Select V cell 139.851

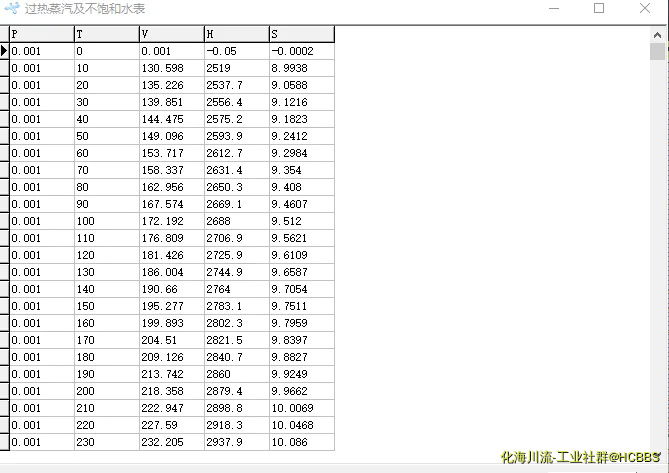click(172, 102)
